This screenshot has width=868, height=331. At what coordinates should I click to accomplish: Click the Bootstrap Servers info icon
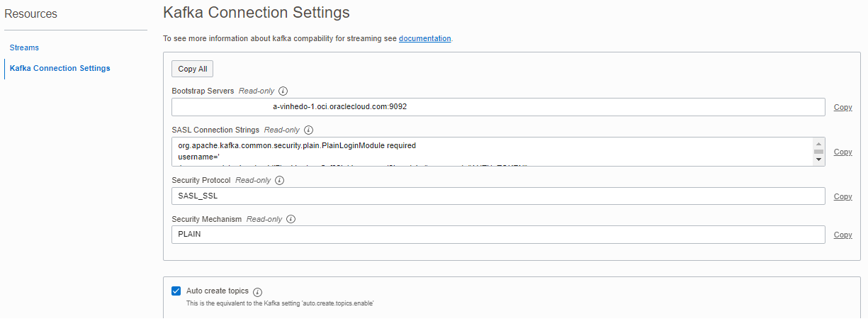[283, 91]
